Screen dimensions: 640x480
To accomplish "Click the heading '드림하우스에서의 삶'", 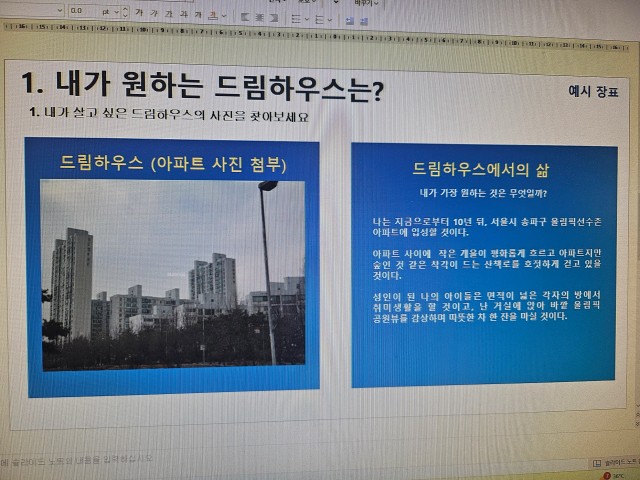I will [480, 169].
